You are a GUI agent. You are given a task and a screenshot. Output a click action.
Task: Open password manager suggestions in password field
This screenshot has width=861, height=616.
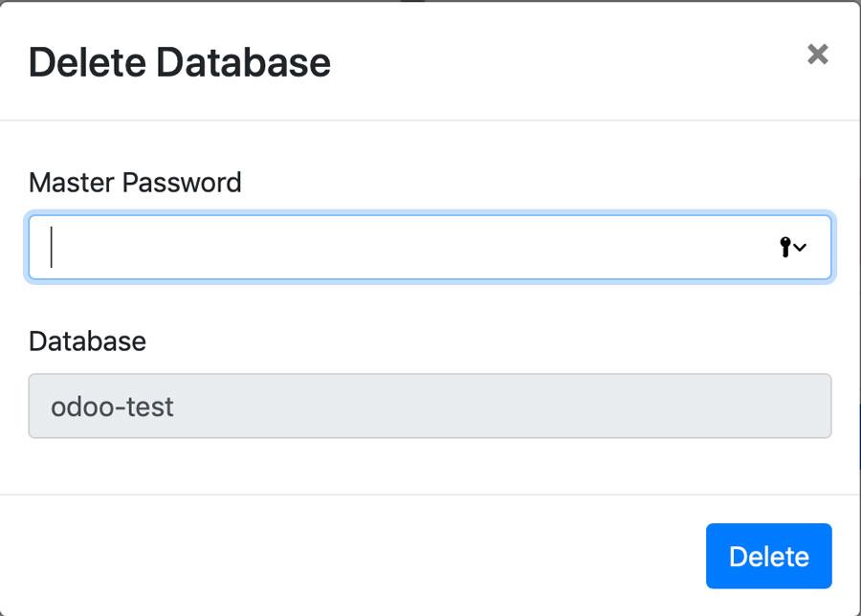pos(793,247)
